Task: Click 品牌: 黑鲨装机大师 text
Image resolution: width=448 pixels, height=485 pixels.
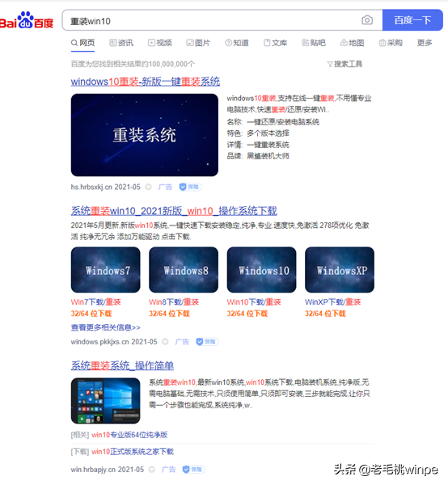Action: pos(258,156)
